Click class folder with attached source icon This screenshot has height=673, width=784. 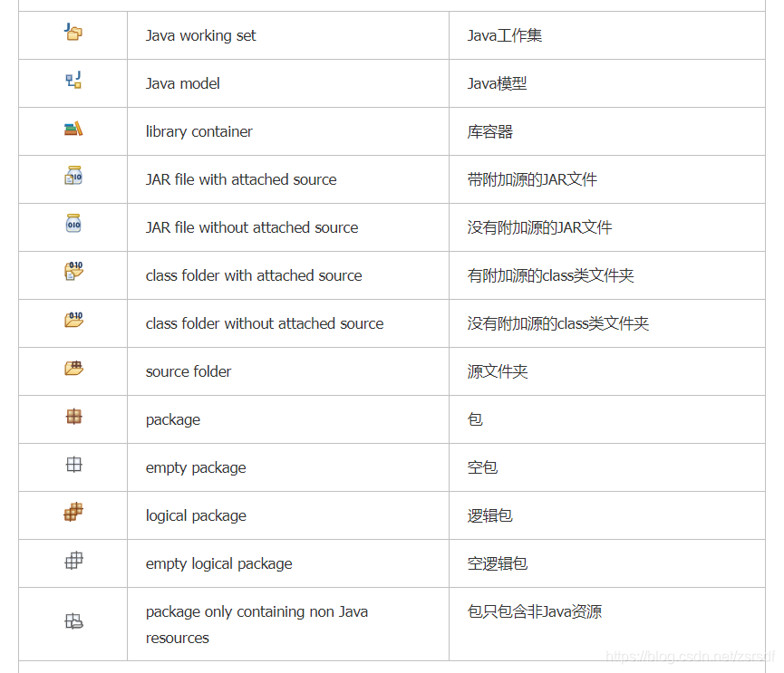point(73,272)
